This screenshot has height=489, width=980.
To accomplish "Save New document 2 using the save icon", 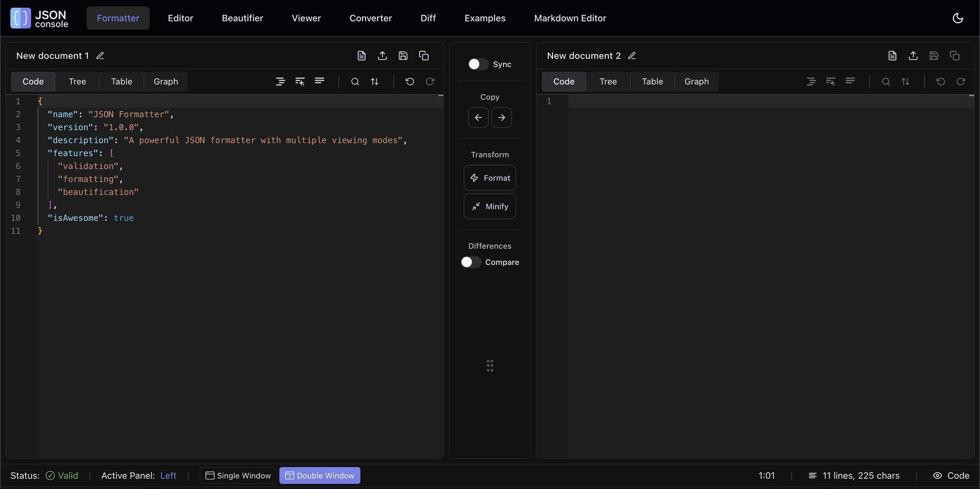I will (x=934, y=56).
